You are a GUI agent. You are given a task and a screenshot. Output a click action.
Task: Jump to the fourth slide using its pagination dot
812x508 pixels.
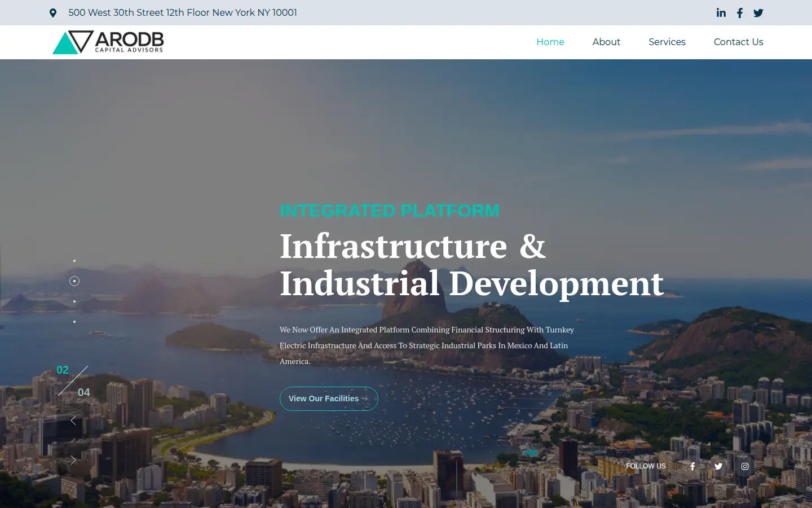click(x=74, y=322)
